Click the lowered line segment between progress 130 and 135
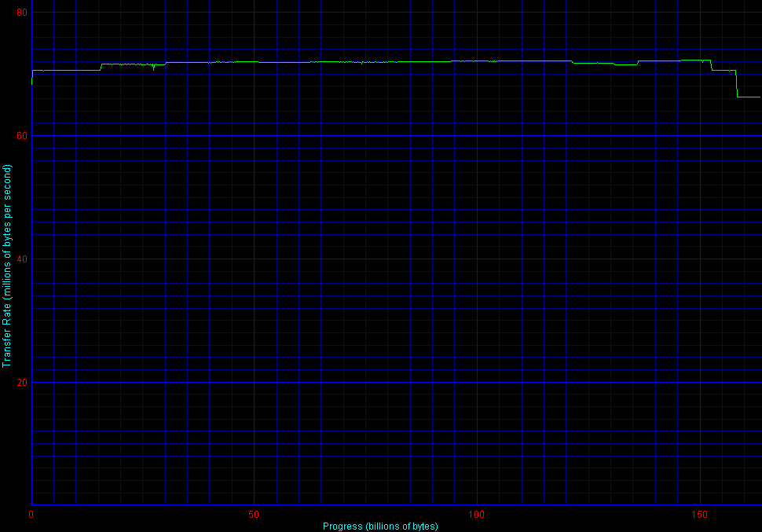The width and height of the screenshot is (762, 532). (625, 64)
